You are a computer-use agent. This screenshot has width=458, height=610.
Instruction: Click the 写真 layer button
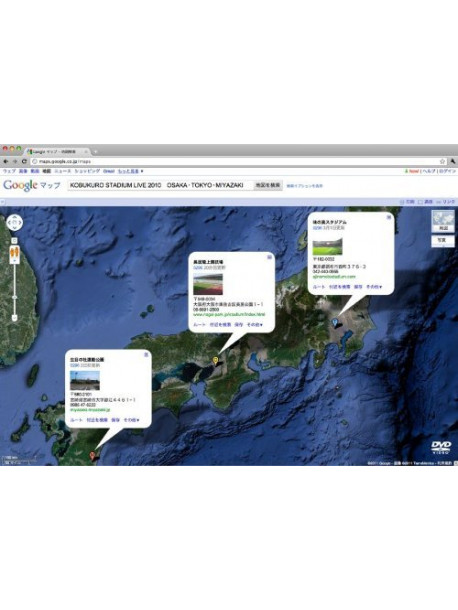(443, 240)
